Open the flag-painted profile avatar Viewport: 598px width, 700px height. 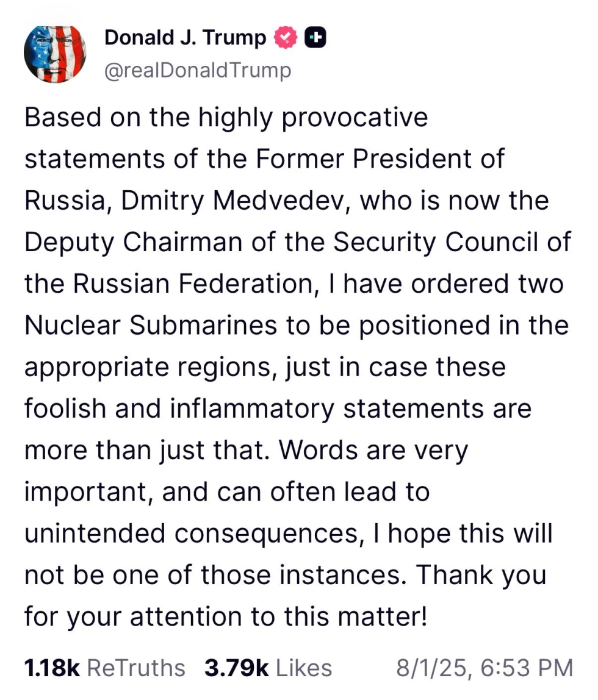(x=55, y=54)
